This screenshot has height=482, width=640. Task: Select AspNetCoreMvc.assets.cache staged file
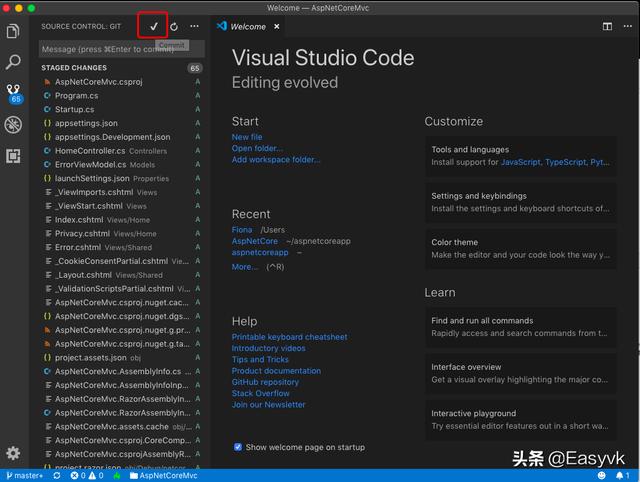point(122,427)
